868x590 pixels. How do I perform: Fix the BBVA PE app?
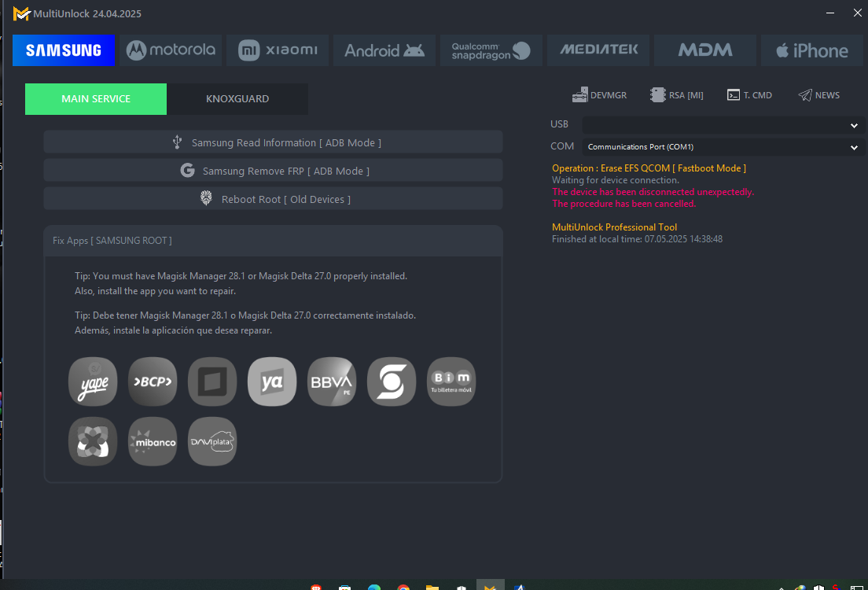[x=332, y=382]
